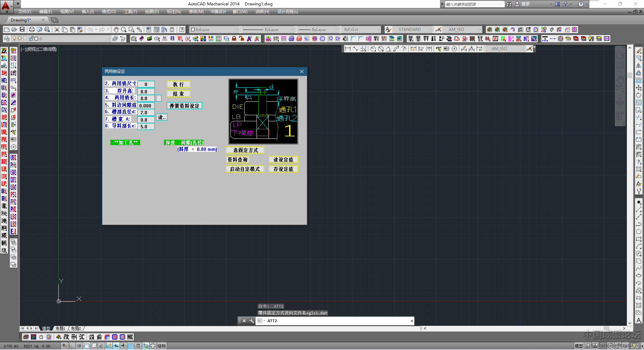Switch to the 布局1 layout tab
Viewport: 644px width, 350px height.
pos(60,329)
